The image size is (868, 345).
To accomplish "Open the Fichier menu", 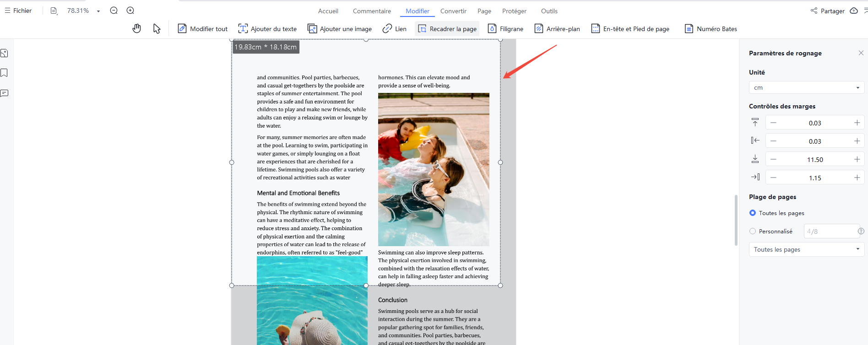I will (18, 11).
